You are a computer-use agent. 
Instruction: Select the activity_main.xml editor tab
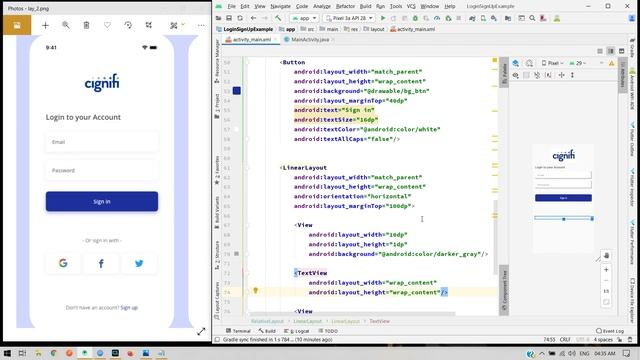click(251, 40)
